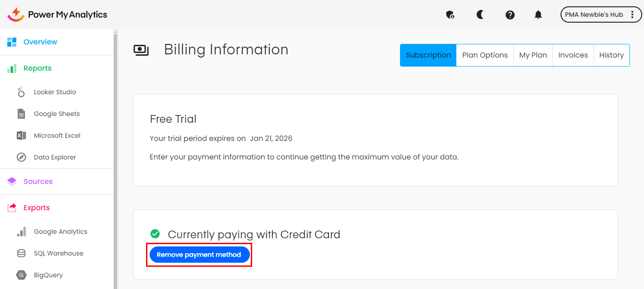Toggle dark mode with the moon icon
644x289 pixels.
(x=480, y=15)
